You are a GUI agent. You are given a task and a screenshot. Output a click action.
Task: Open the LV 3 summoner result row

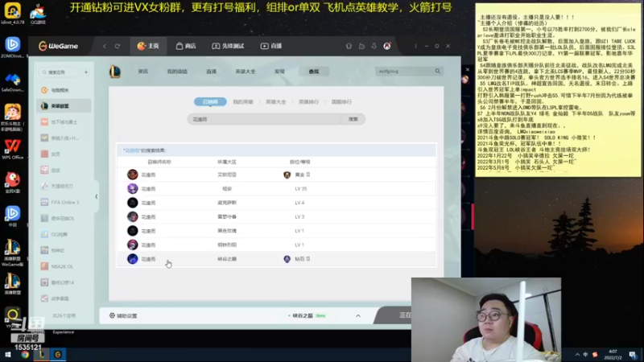tap(276, 216)
